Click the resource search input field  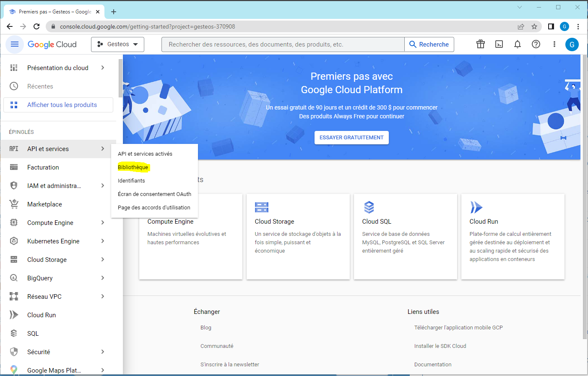click(283, 44)
